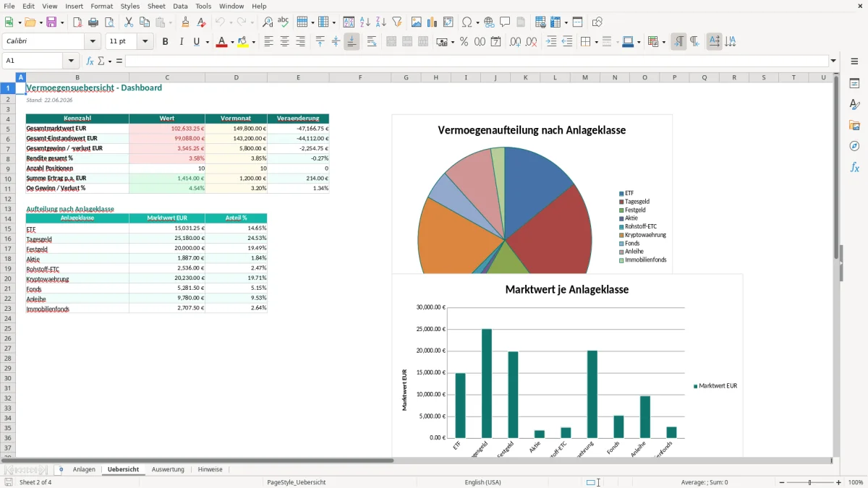Click the Print icon
The height and width of the screenshot is (488, 868).
click(x=93, y=22)
